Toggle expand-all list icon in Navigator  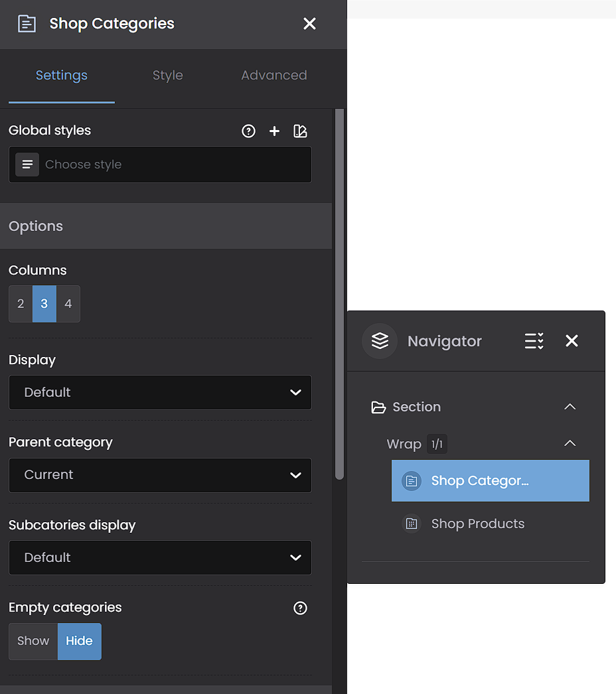point(534,341)
